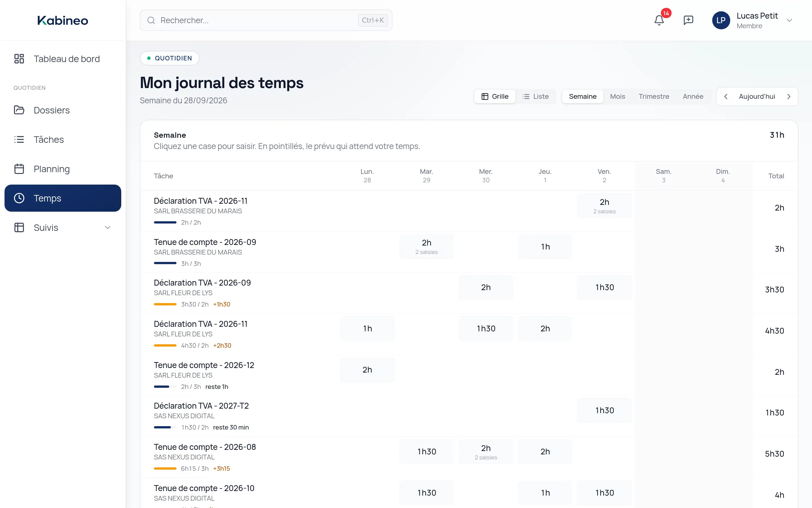This screenshot has width=812, height=508.
Task: Click progress bar of Tenue de compte 2026-12
Action: [x=165, y=387]
